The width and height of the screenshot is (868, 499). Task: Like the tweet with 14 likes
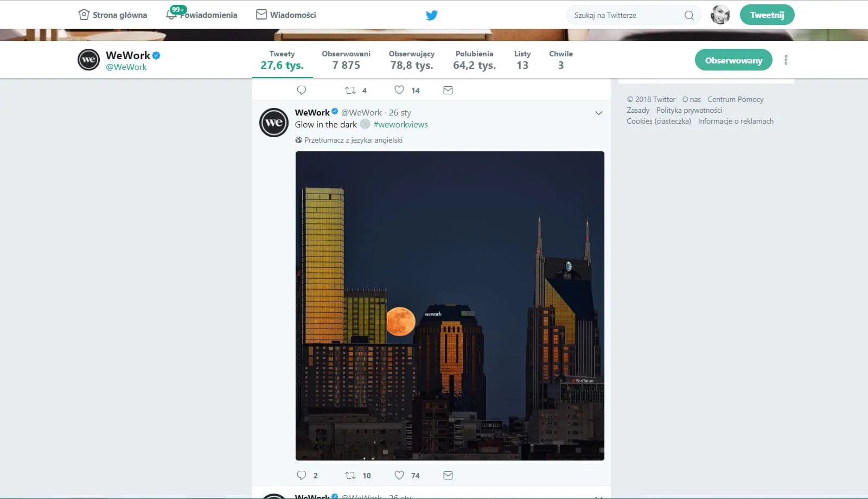(x=399, y=90)
